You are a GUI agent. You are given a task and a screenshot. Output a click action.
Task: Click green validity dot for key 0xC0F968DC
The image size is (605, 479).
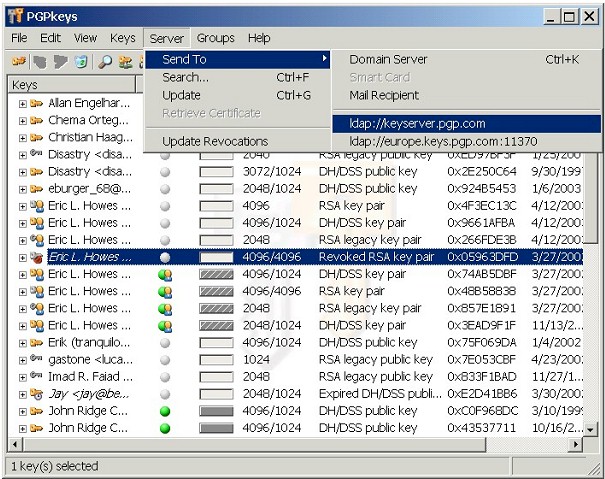point(165,411)
